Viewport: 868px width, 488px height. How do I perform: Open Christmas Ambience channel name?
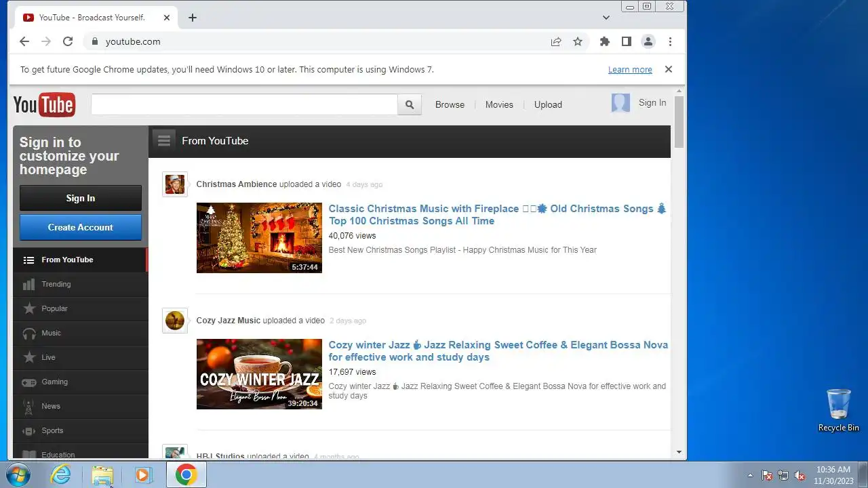[x=237, y=184]
